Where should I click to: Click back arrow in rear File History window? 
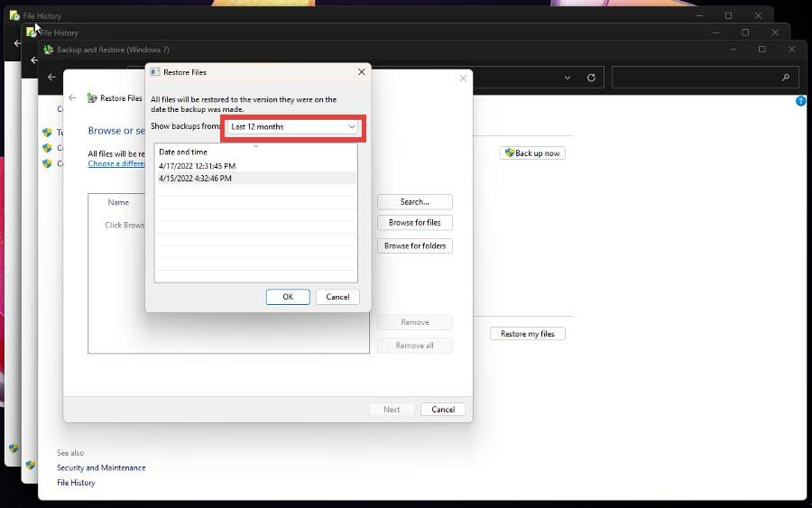pos(18,43)
